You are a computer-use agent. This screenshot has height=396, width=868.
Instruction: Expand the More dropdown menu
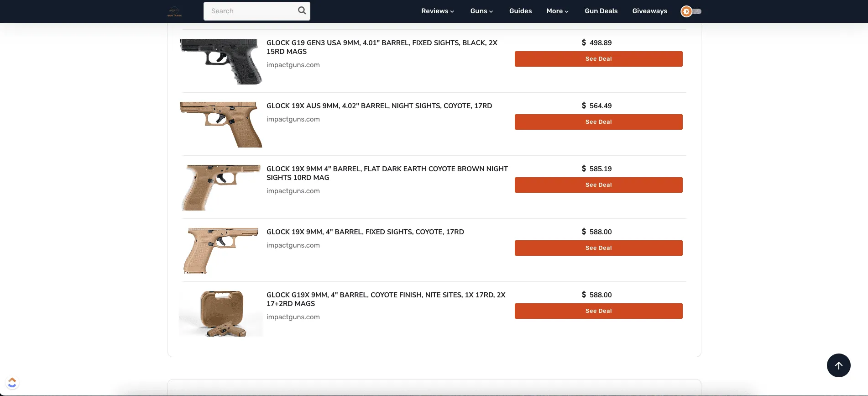click(x=557, y=11)
